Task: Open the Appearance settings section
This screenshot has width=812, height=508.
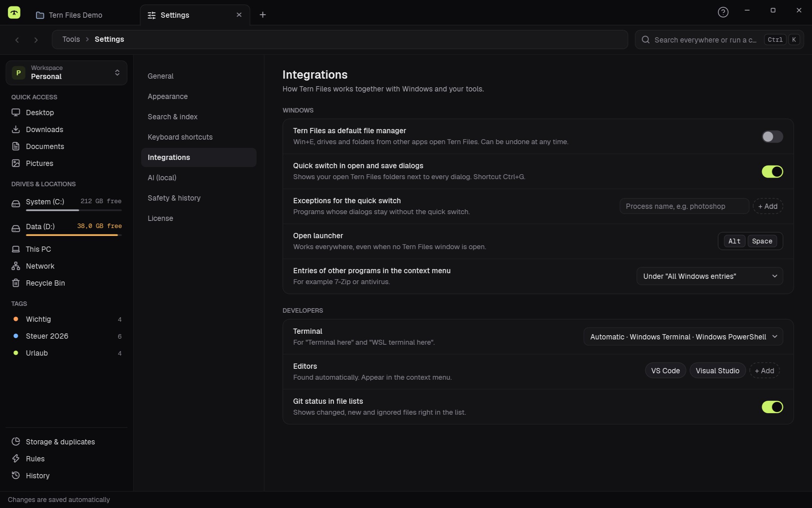Action: point(198,96)
